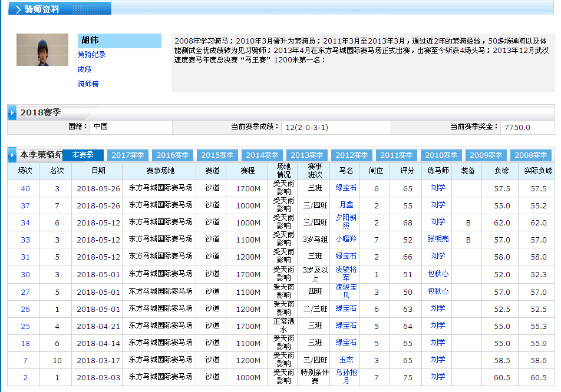The image size is (561, 392).
Task: Open race number 40 link
Action: (x=25, y=189)
